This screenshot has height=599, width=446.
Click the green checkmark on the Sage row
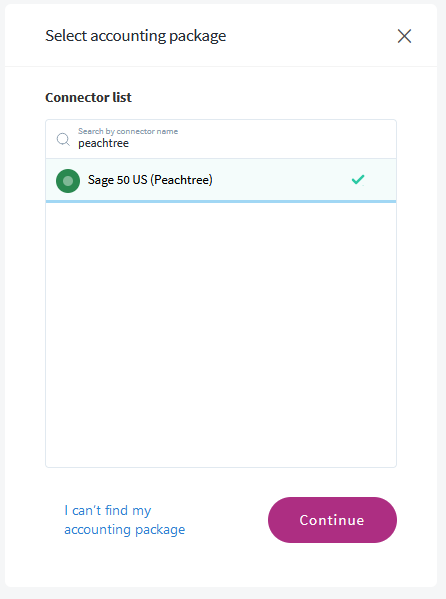(x=358, y=179)
